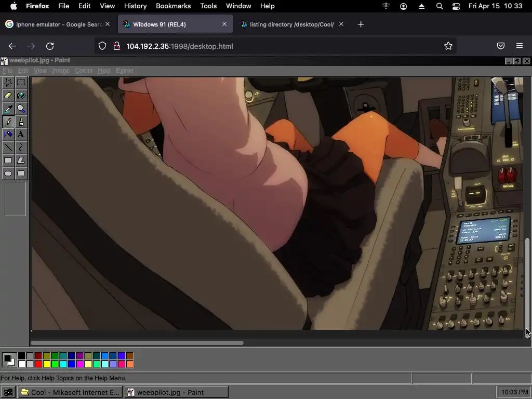Click the tool options box below tools
Screen dimensions: 532x399
[x=15, y=198]
